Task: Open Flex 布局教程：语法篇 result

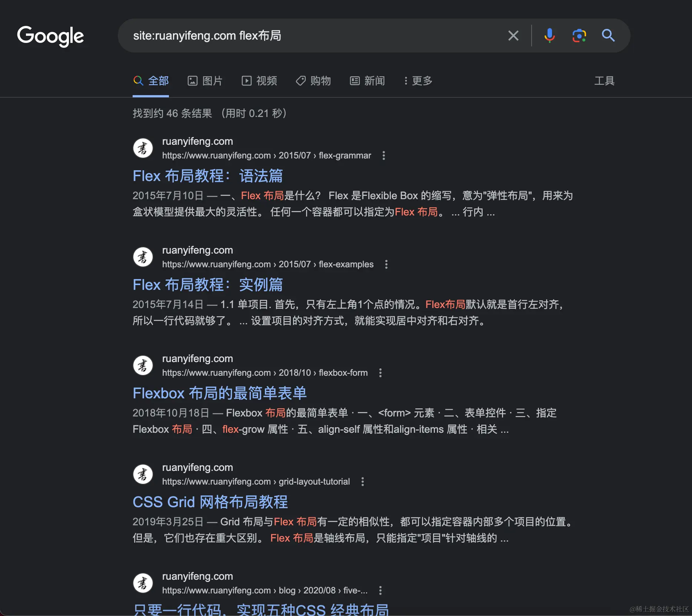Action: pos(207,176)
